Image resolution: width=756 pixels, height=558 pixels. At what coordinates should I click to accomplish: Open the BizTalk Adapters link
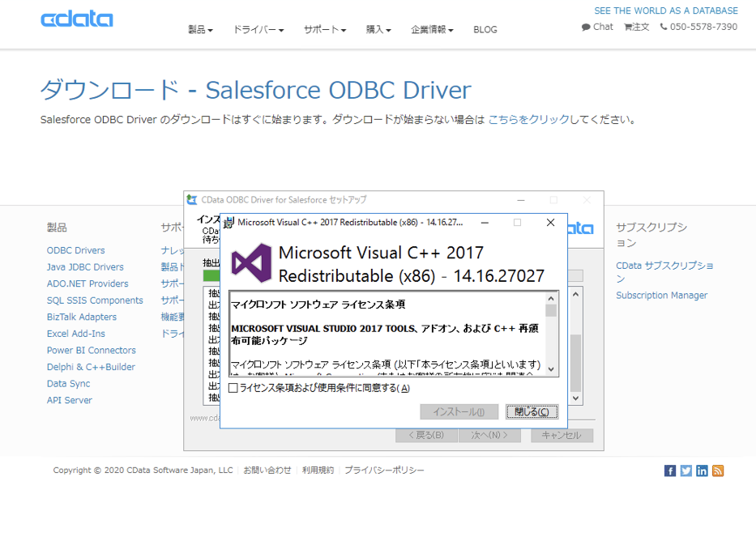coord(82,317)
